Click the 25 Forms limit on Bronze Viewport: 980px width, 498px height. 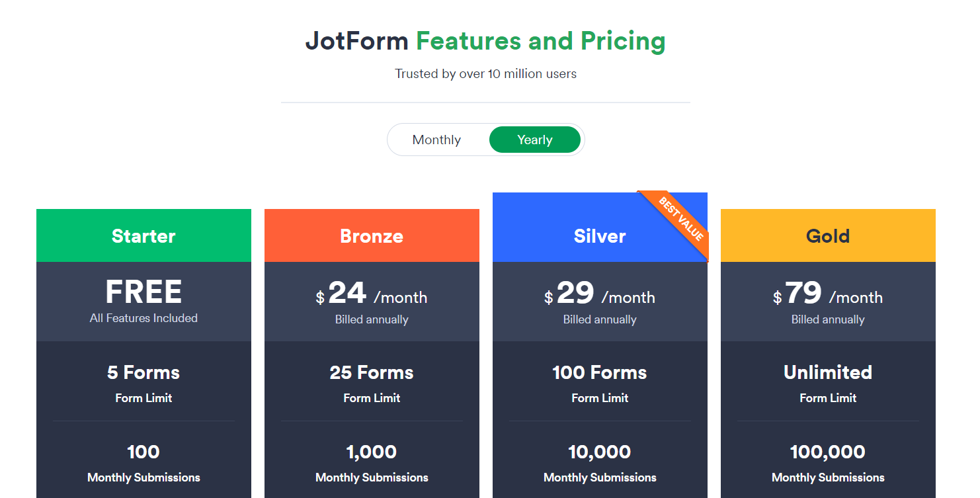point(372,372)
